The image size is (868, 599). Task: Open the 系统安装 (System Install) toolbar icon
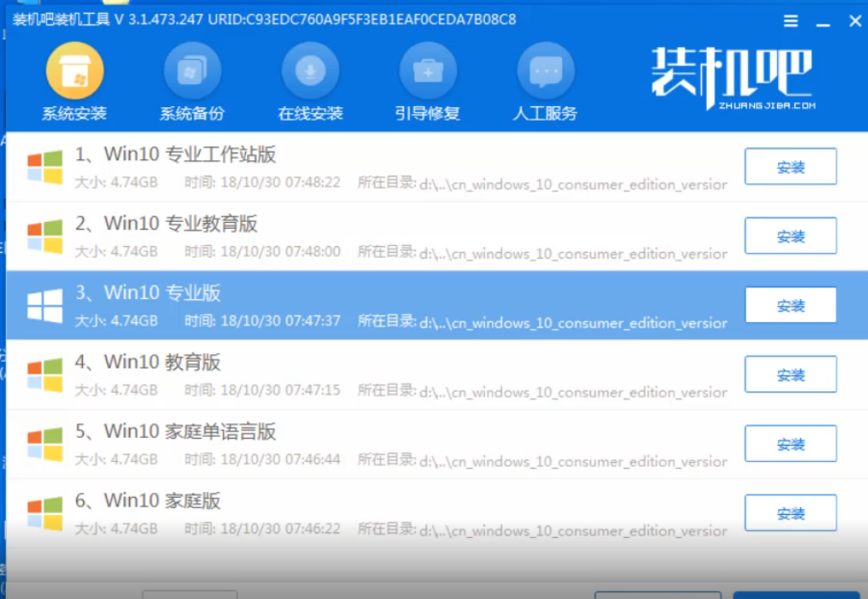[75, 81]
